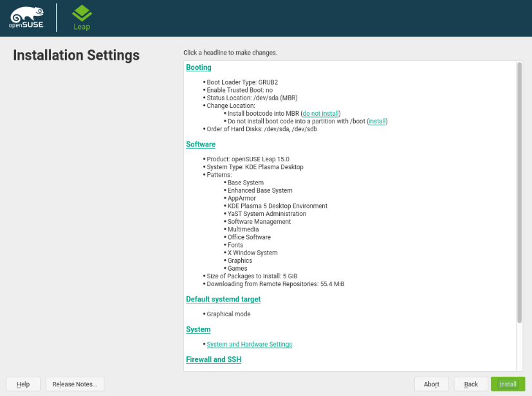
Task: Click the openSUSE chameleon logo
Action: 26,17
